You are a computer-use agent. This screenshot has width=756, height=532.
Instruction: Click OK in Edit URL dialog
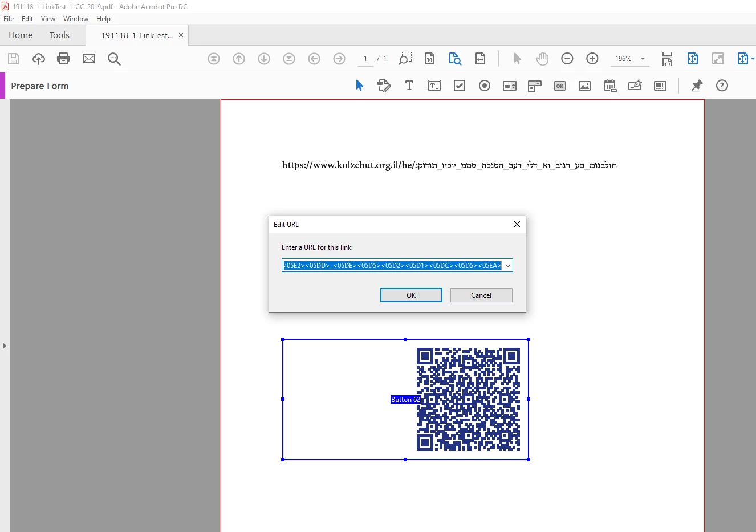coord(411,295)
